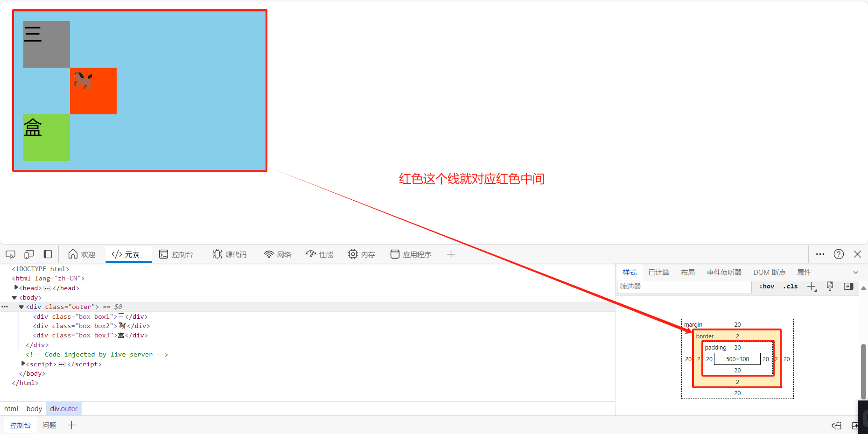Click the green box with 盒
The image size is (868, 434).
click(x=47, y=138)
